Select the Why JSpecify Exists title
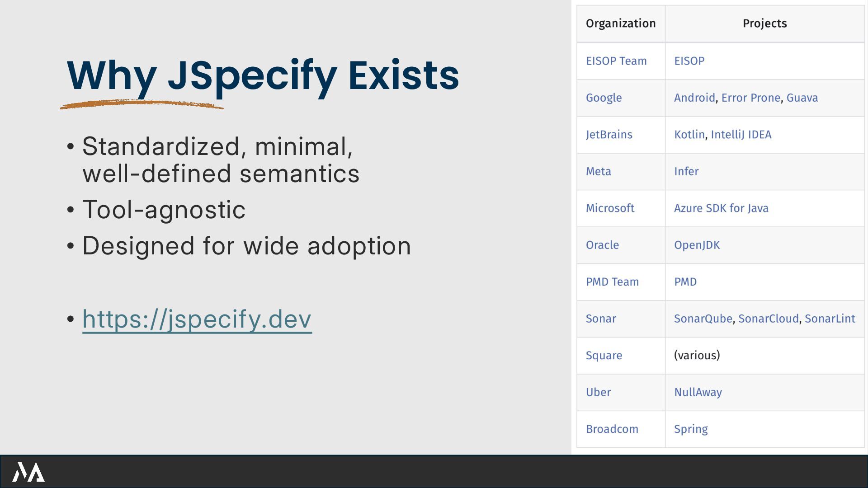Viewport: 868px width, 488px height. (263, 75)
